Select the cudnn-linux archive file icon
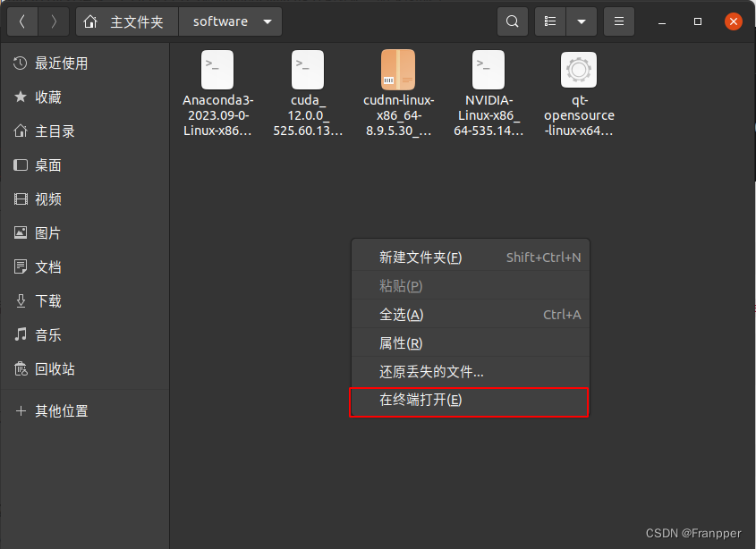Screen dimensions: 756x549 tap(398, 70)
